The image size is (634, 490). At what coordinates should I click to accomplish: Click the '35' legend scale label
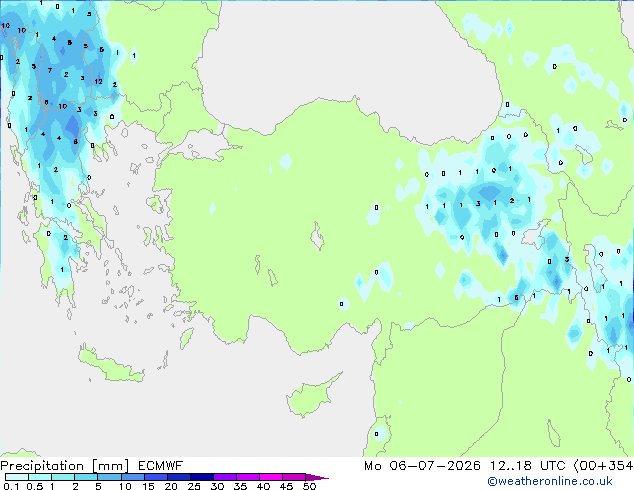240,486
